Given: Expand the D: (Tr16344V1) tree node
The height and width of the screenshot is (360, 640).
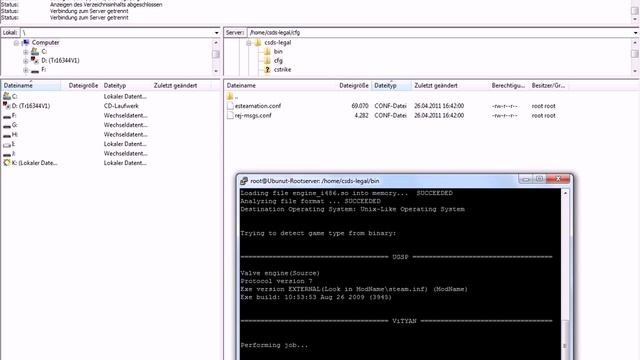Looking at the screenshot, I should [26, 61].
